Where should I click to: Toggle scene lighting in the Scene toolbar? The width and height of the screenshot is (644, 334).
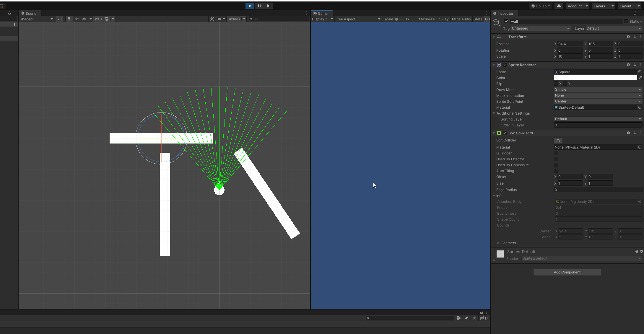[69, 19]
